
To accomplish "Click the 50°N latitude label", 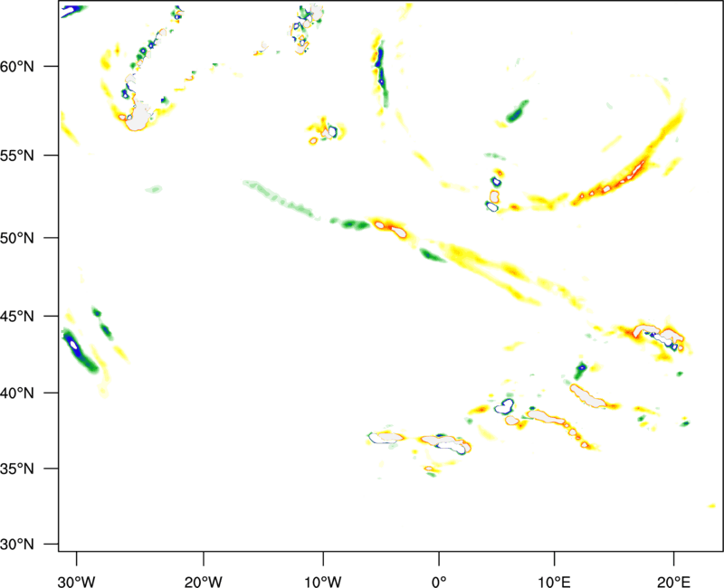I will click(17, 238).
